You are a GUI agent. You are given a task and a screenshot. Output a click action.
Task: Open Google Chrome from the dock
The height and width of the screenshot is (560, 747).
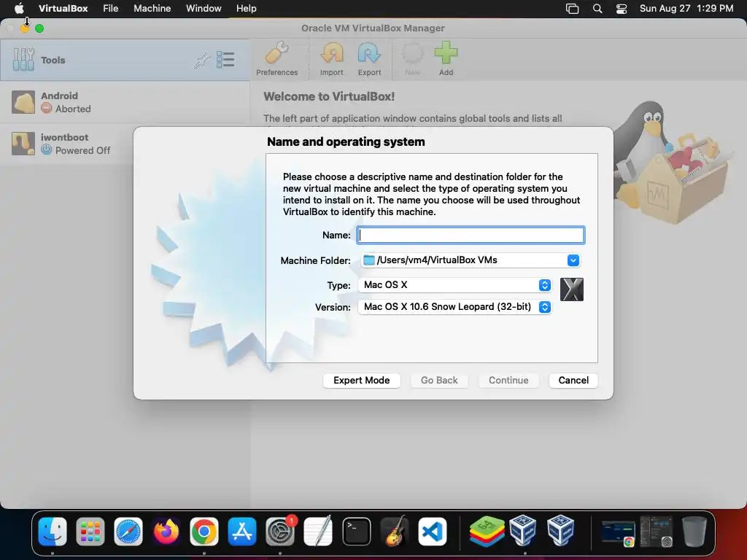pyautogui.click(x=204, y=532)
